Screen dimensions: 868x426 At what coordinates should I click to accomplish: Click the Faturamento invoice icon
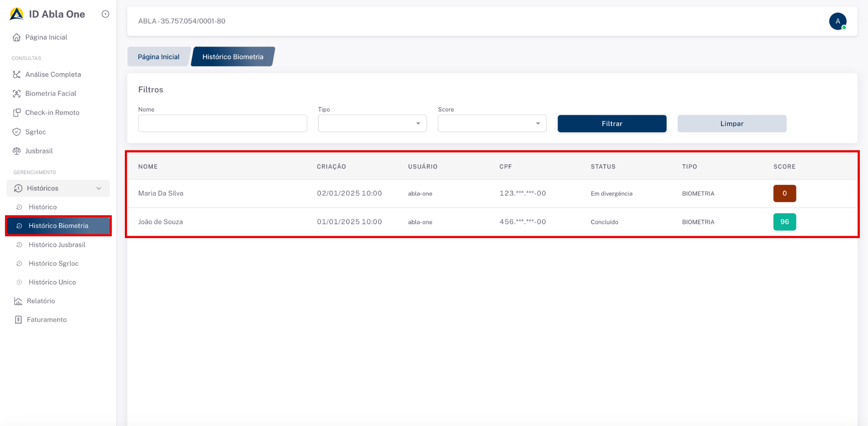[18, 320]
